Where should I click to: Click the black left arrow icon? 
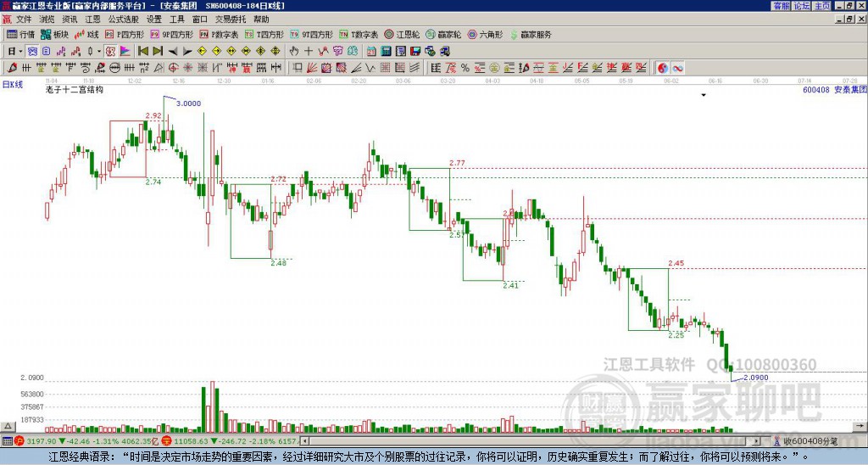(173, 52)
